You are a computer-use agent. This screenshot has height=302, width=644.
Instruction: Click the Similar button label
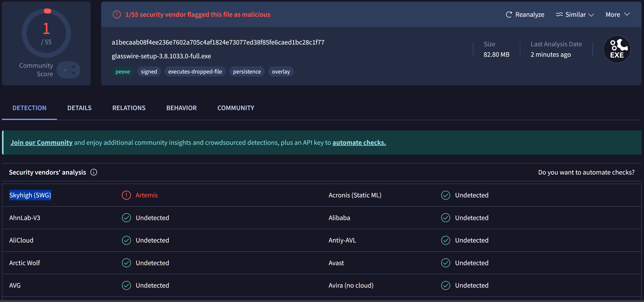[575, 15]
